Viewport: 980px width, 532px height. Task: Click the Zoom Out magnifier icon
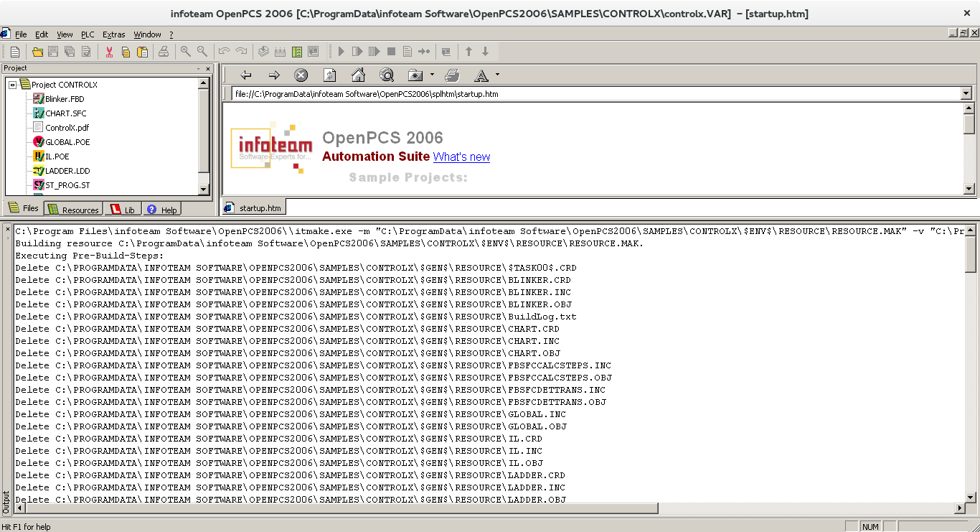click(202, 52)
